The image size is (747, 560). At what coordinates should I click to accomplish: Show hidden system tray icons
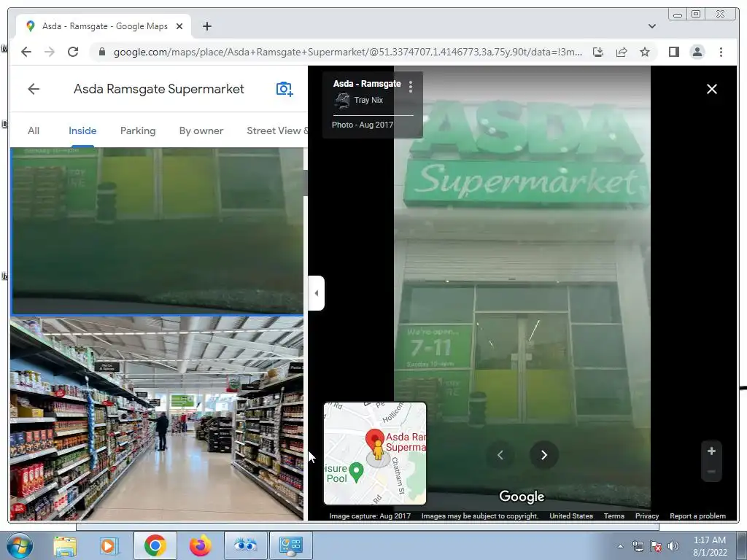click(x=620, y=546)
